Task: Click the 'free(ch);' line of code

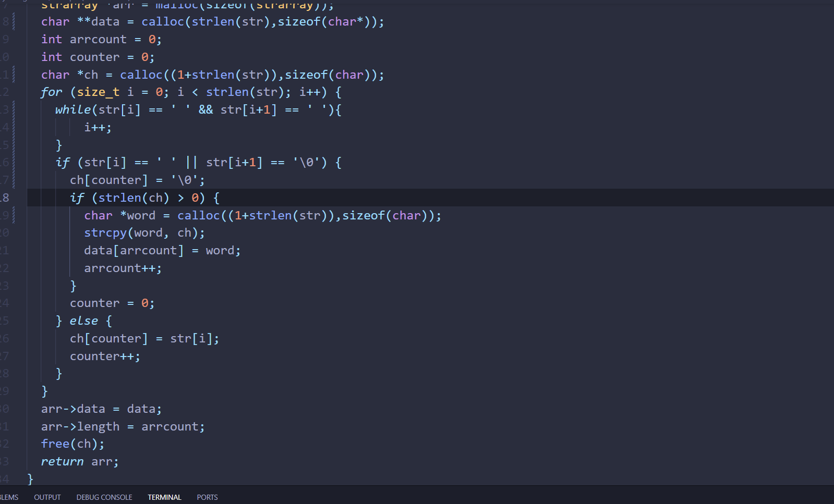Action: tap(72, 444)
